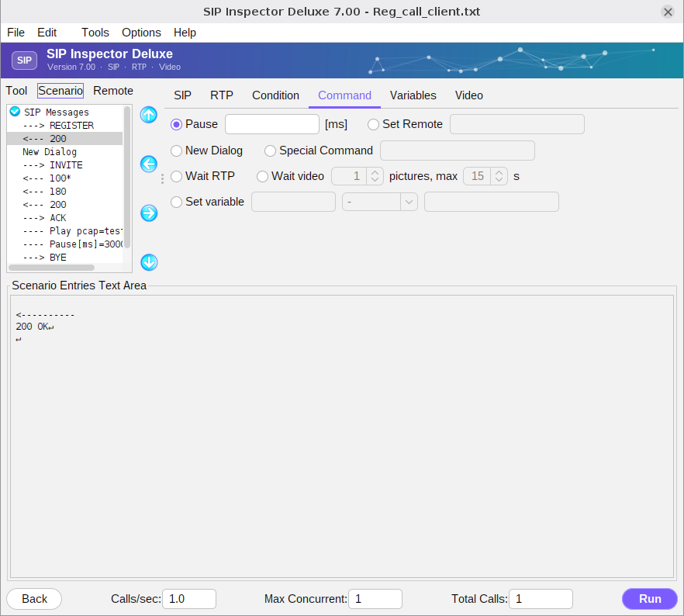Click the blue right arrow icon

[x=149, y=213]
